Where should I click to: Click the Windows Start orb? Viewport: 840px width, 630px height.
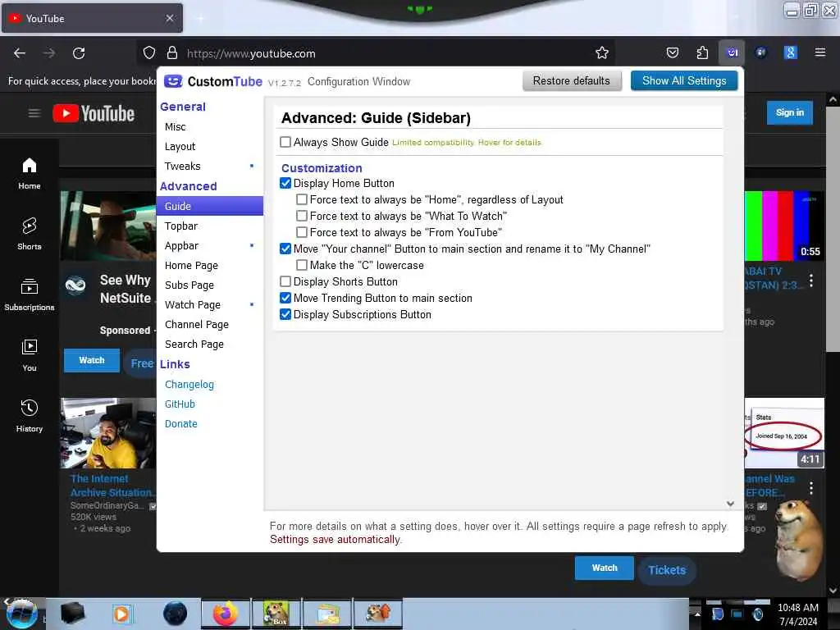pos(21,614)
